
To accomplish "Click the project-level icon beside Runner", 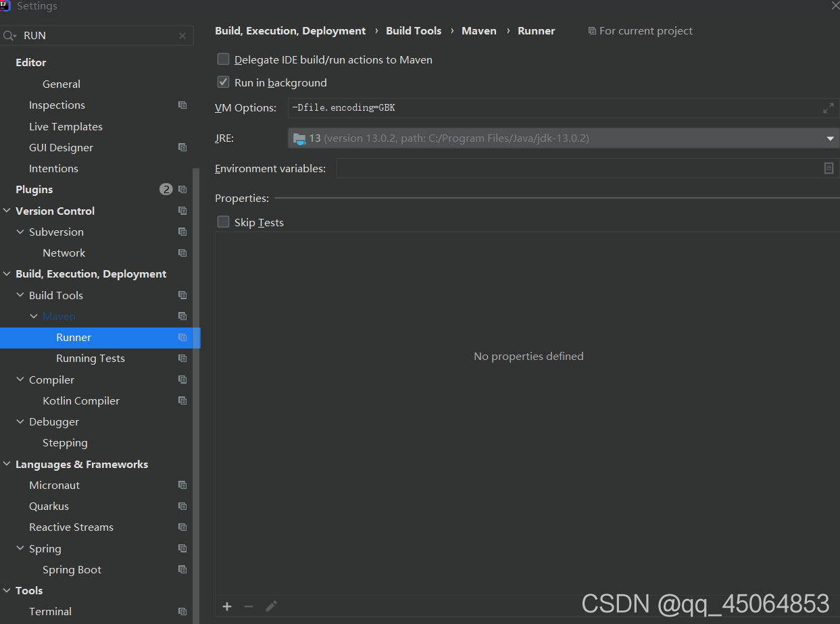I will click(182, 337).
